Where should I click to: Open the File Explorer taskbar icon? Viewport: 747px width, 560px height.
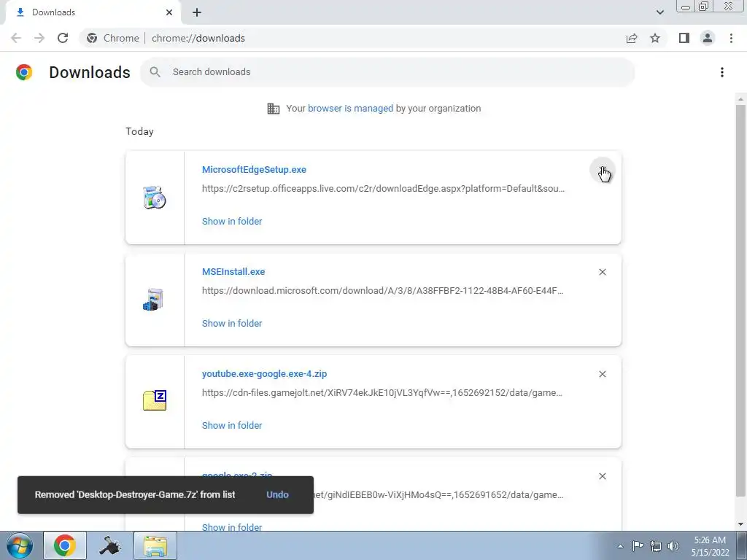(155, 545)
